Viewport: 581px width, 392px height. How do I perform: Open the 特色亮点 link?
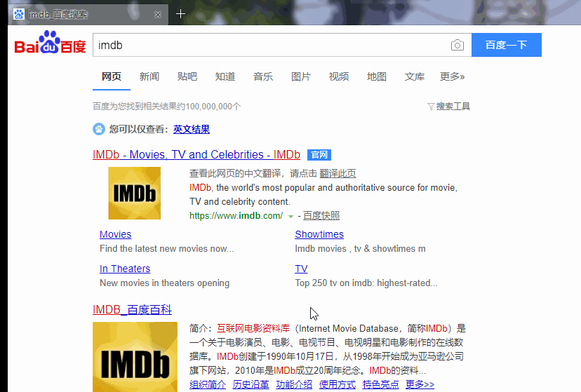pyautogui.click(x=380, y=384)
